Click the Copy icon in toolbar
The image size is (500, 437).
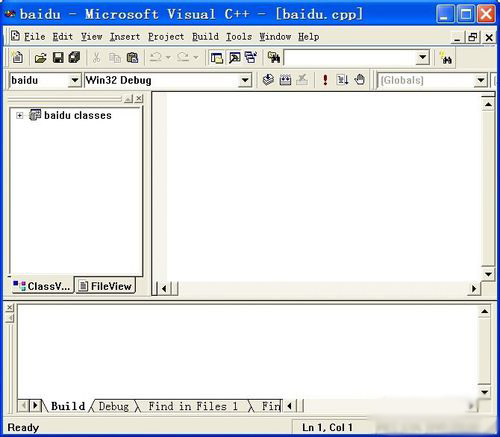pos(115,58)
